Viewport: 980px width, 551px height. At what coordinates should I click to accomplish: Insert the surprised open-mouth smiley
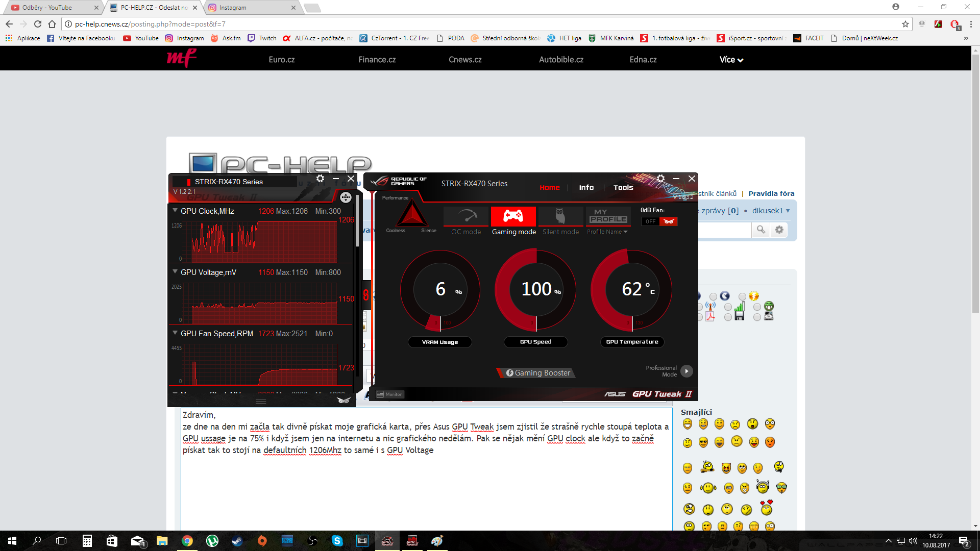pyautogui.click(x=752, y=424)
